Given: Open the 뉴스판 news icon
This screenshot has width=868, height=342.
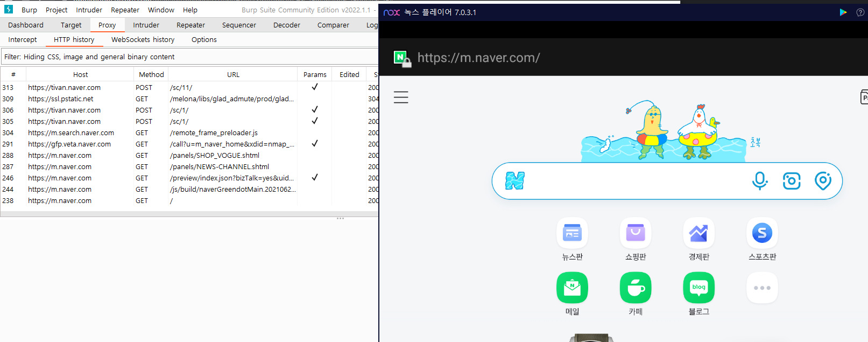Looking at the screenshot, I should 572,233.
